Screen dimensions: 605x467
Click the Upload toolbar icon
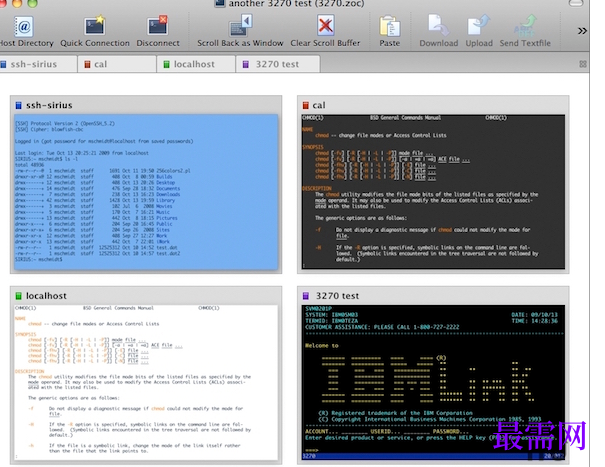click(x=479, y=26)
